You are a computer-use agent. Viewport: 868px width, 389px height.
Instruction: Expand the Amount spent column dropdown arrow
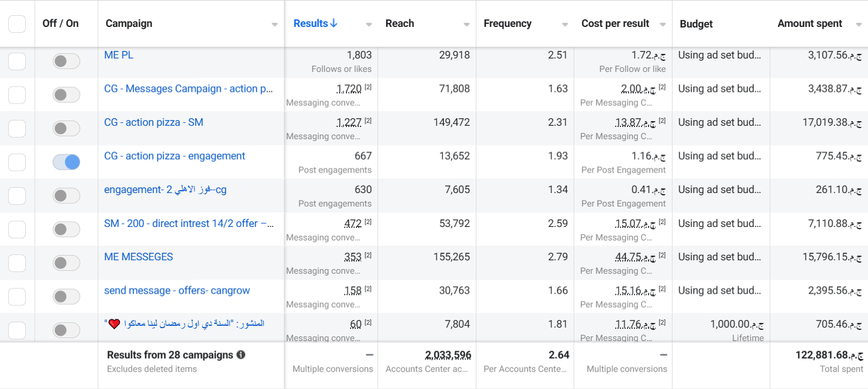coord(859,25)
